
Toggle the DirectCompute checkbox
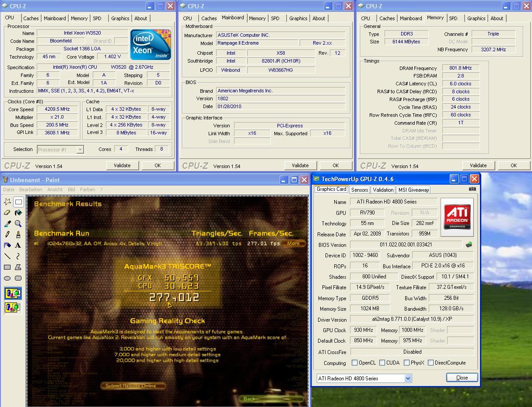[x=431, y=363]
